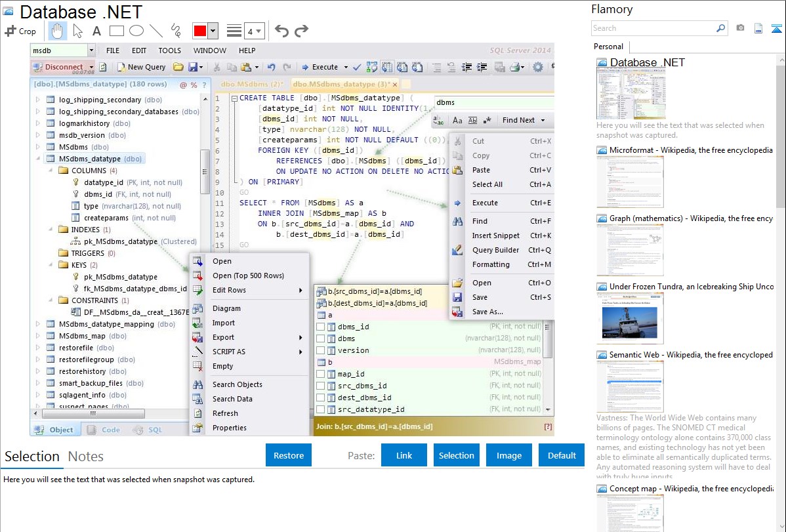Open the color picker dropdown arrow
This screenshot has height=532, width=786.
pyautogui.click(x=213, y=31)
